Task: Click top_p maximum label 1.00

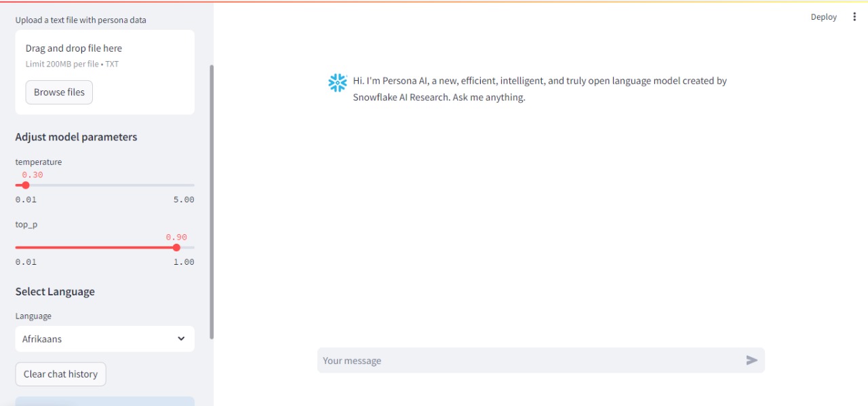Action: pyautogui.click(x=184, y=262)
